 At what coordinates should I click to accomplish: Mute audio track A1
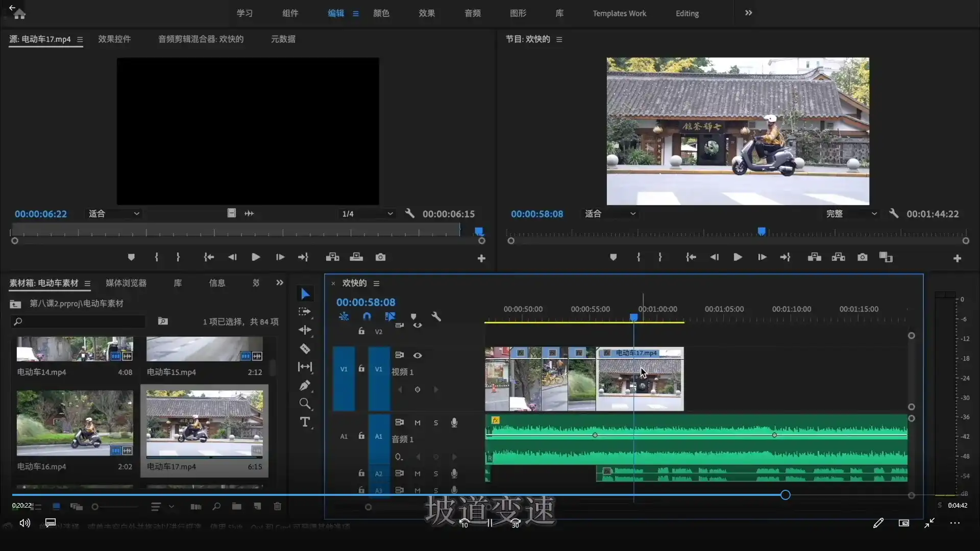tap(418, 422)
